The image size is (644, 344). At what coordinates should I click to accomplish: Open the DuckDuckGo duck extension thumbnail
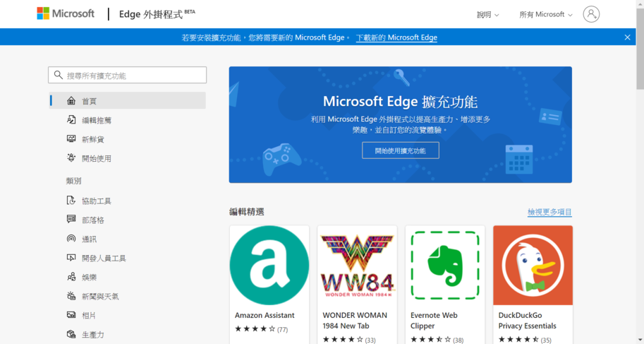coord(533,266)
